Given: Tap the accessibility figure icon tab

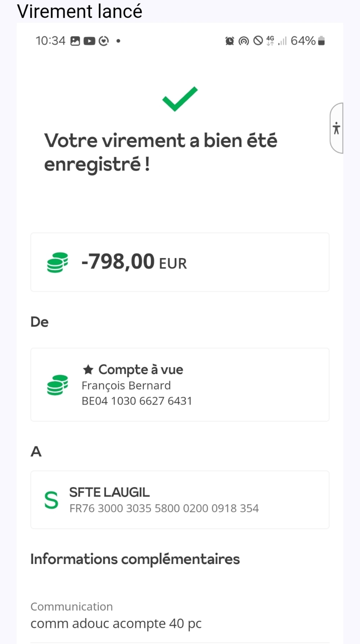Looking at the screenshot, I should pyautogui.click(x=336, y=128).
